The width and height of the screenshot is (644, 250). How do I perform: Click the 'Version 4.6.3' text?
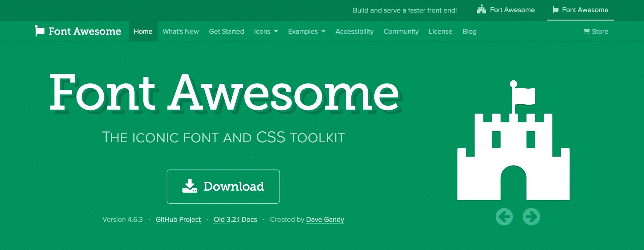122,220
